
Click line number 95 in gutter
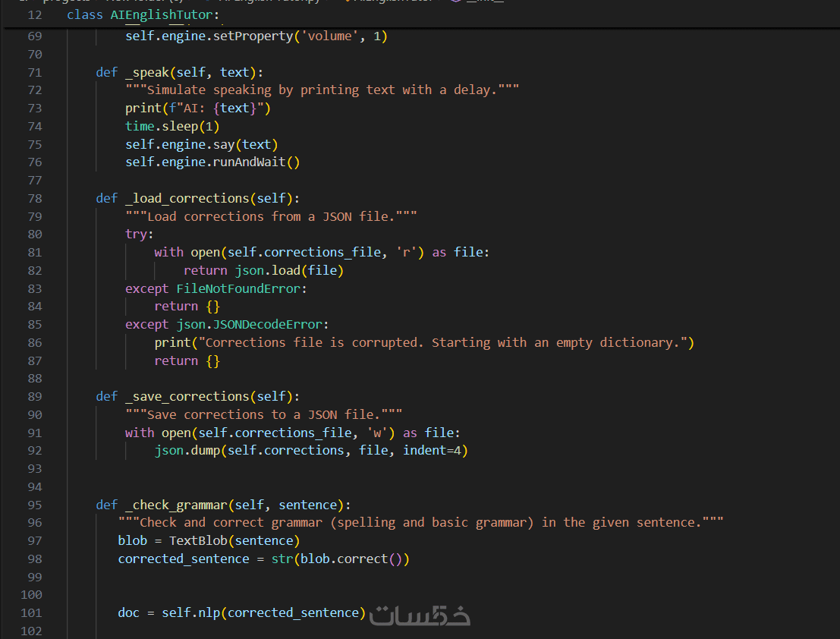pos(35,505)
